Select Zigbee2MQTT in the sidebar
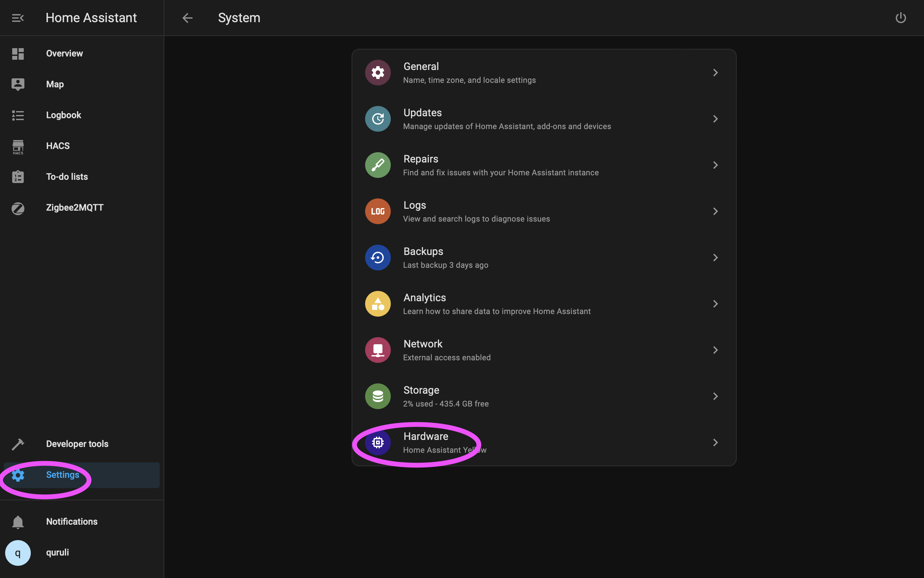Viewport: 924px width, 578px height. tap(75, 208)
